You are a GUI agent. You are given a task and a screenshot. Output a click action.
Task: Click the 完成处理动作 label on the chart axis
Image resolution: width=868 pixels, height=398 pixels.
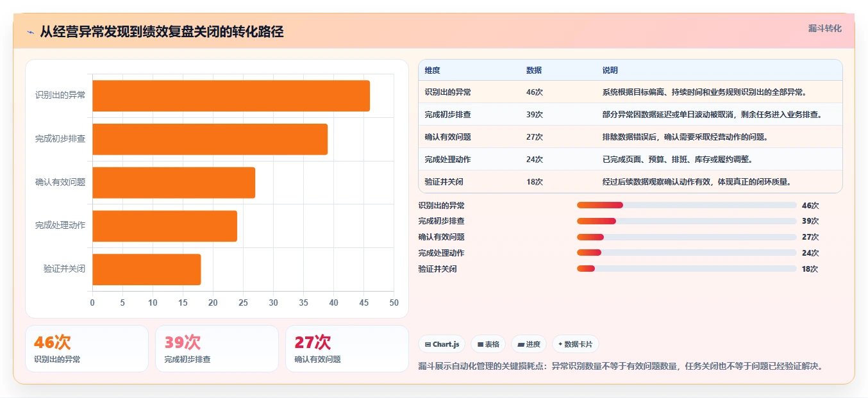tap(60, 226)
